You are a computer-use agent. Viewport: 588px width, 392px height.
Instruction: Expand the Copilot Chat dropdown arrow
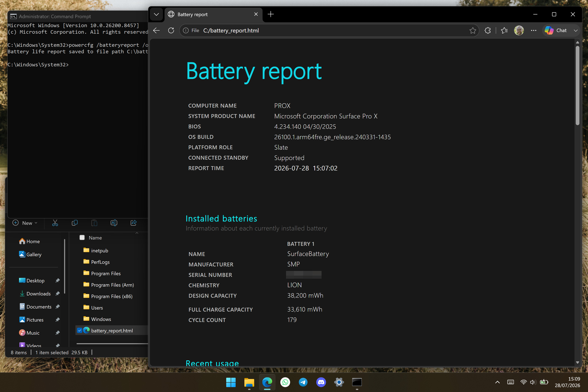tap(576, 30)
